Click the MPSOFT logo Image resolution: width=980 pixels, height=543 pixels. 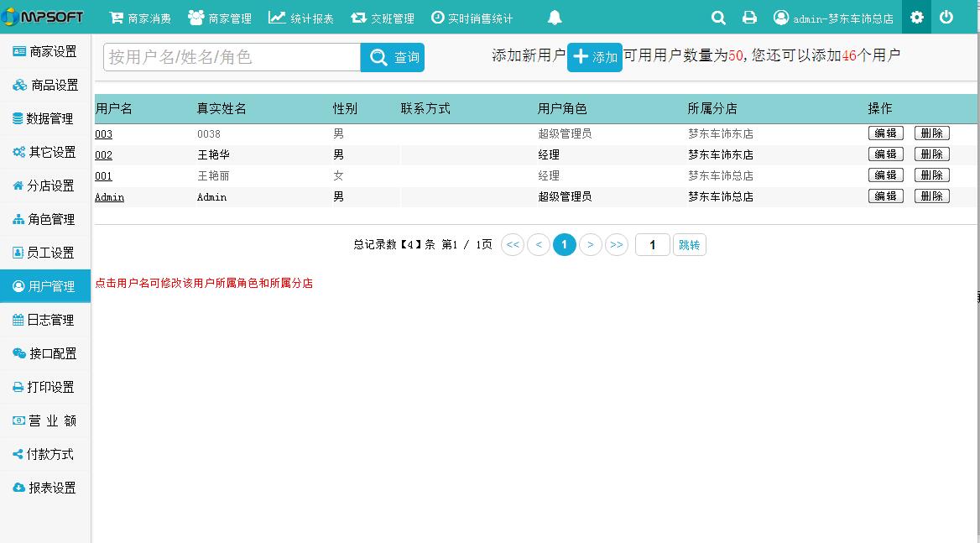point(43,17)
